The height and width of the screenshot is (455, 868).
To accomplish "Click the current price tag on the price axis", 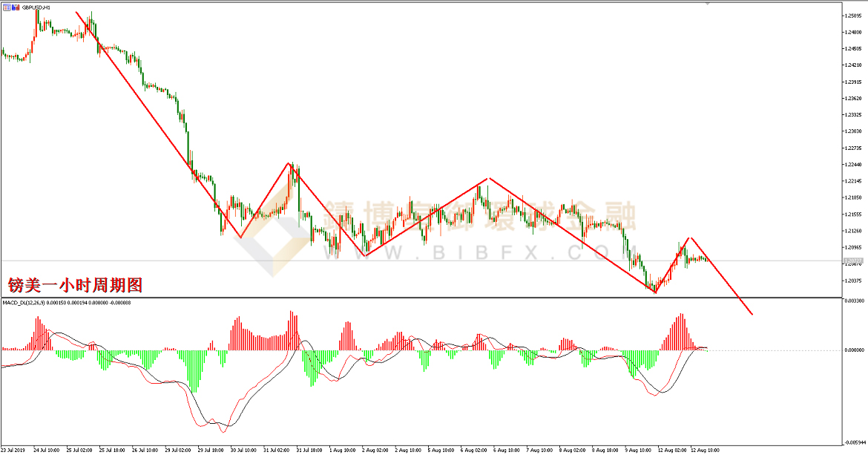I will (x=853, y=261).
